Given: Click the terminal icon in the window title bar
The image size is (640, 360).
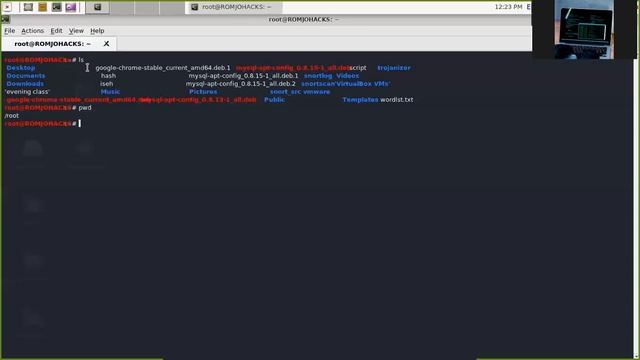Looking at the screenshot, I should point(5,19).
